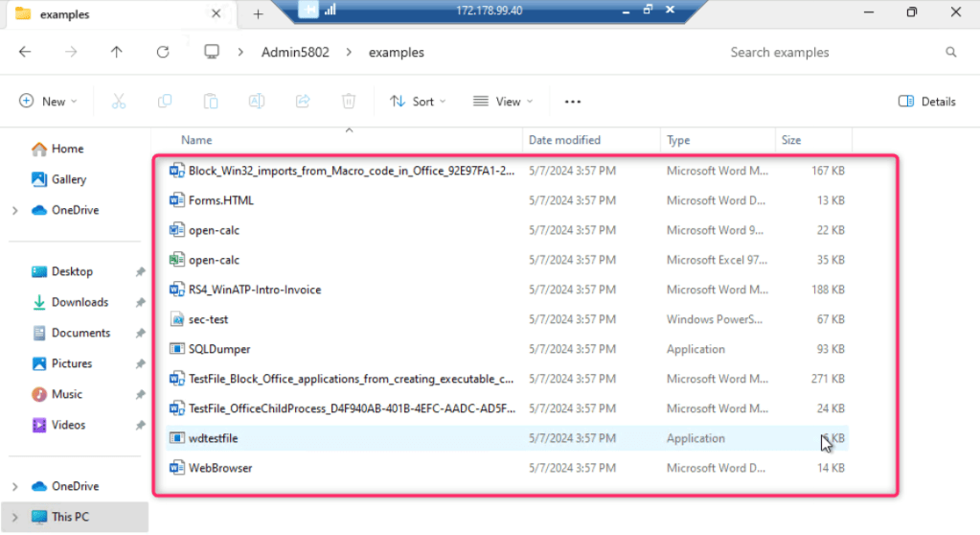Click the Cut scissors icon in toolbar
This screenshot has width=980, height=535.
tap(119, 102)
